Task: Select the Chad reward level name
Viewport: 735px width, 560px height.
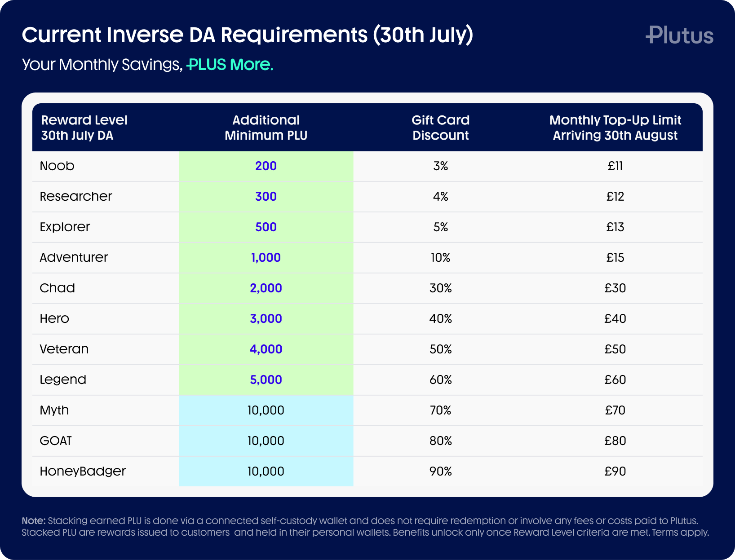Action: click(57, 288)
